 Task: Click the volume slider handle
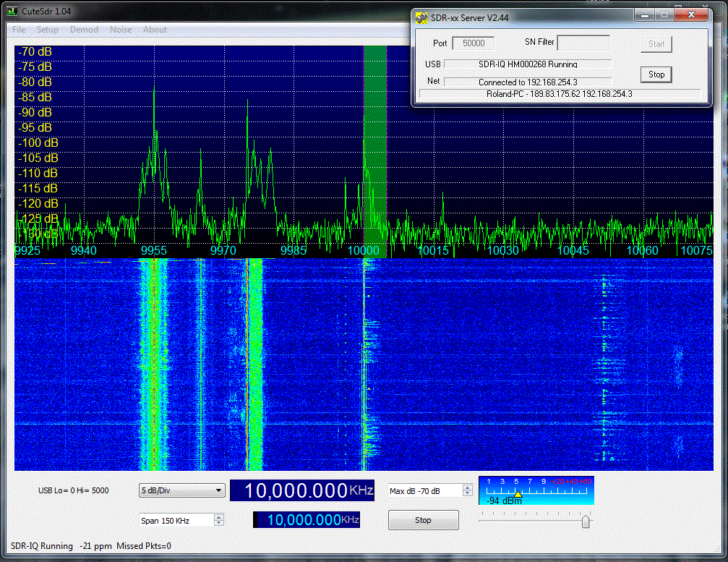tap(586, 521)
